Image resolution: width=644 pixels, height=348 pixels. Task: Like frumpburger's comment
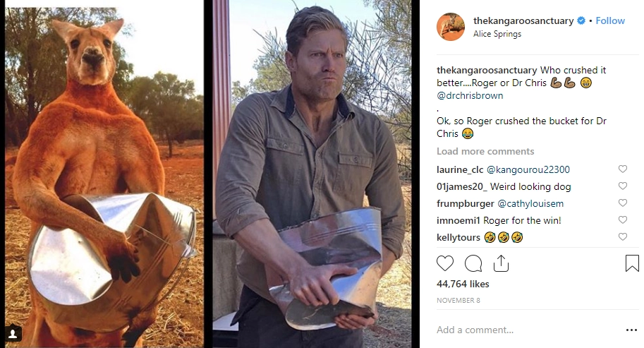tap(622, 203)
